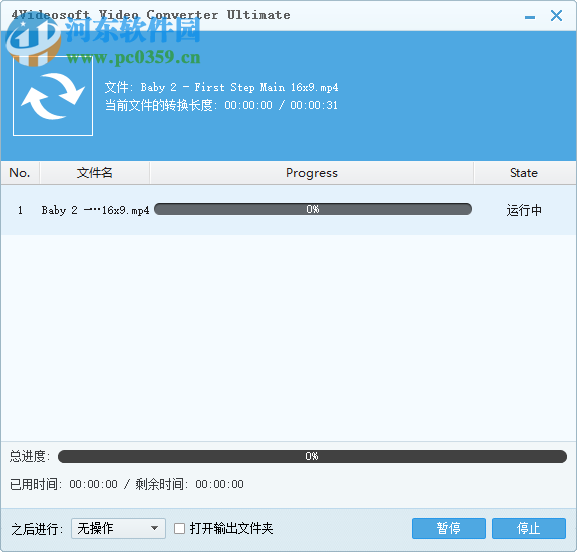Click the 总进度 label
The height and width of the screenshot is (552, 577).
click(x=29, y=456)
